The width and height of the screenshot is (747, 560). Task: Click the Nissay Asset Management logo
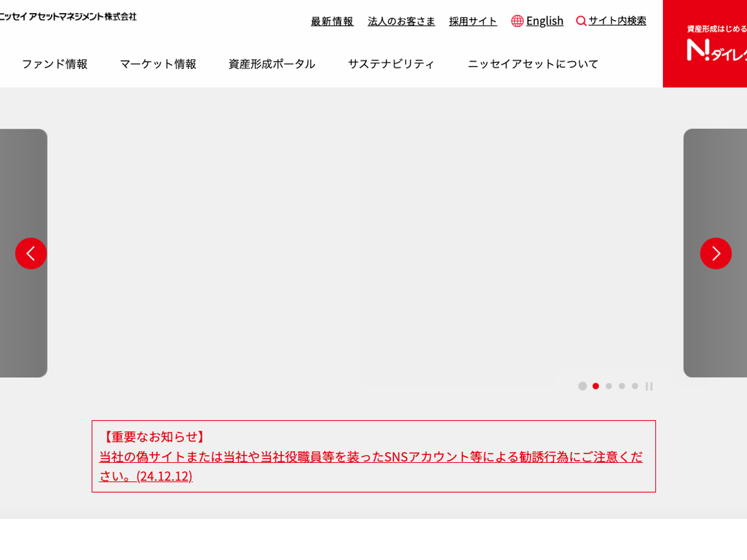pos(67,16)
